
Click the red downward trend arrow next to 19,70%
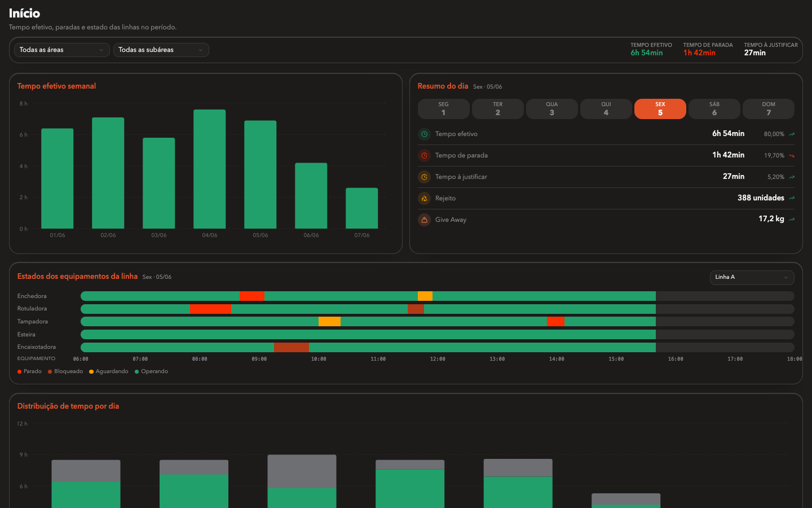pos(792,156)
